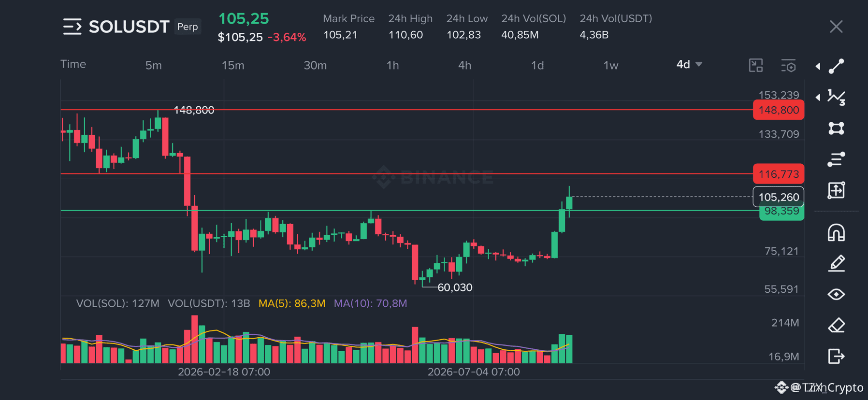Click the 75,121 price axis value
Viewport: 868px width, 400px height.
point(781,251)
